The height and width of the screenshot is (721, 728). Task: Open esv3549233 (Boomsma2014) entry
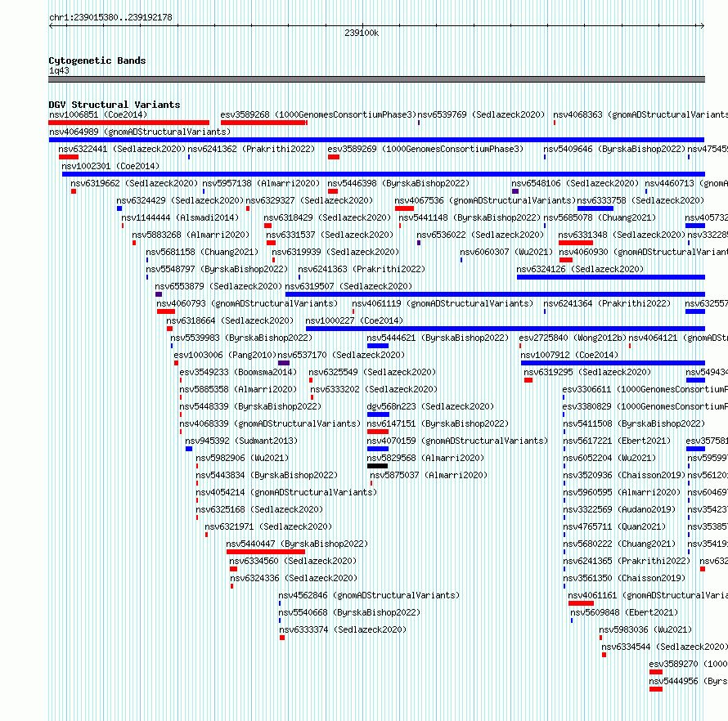click(x=238, y=372)
